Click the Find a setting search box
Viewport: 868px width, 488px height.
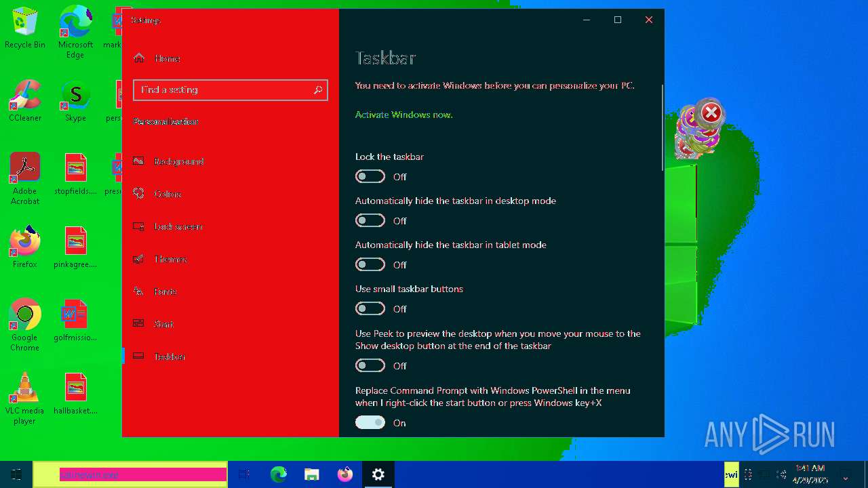[x=231, y=90]
